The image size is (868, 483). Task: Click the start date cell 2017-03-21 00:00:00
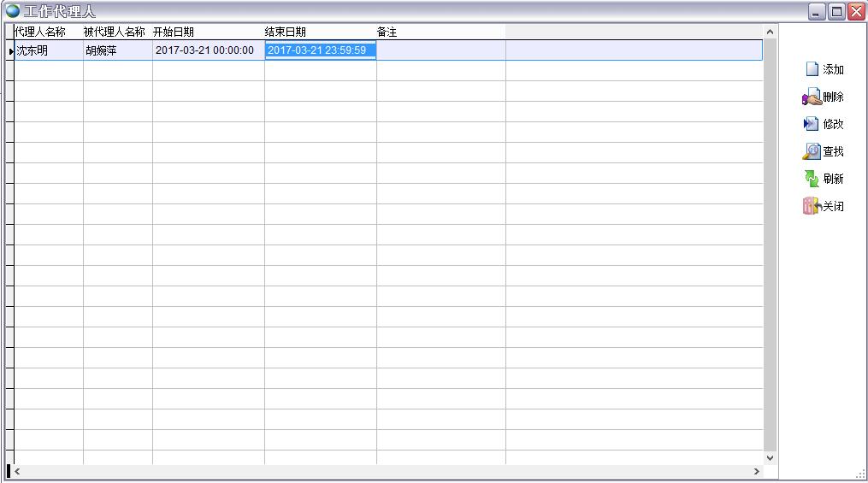point(208,50)
